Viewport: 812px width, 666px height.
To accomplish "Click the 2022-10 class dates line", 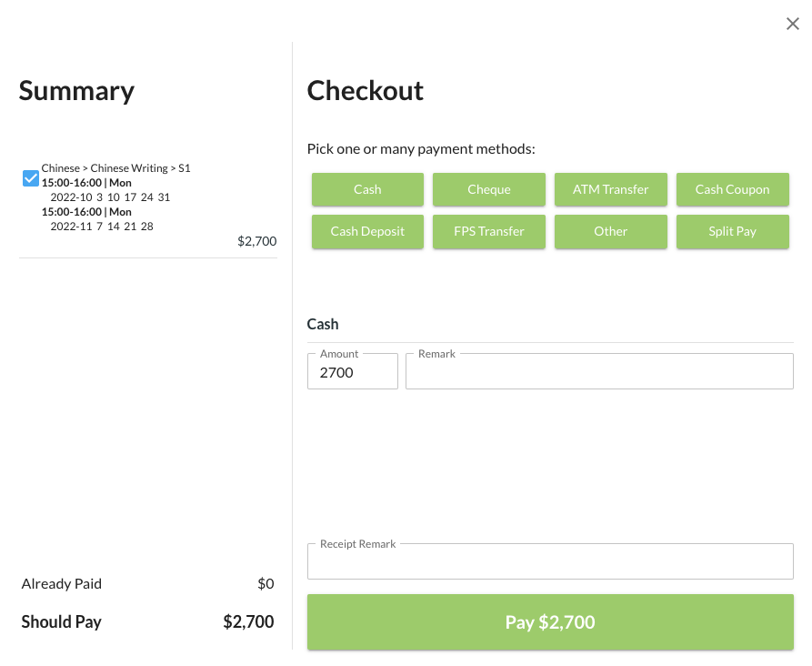I will tap(110, 197).
